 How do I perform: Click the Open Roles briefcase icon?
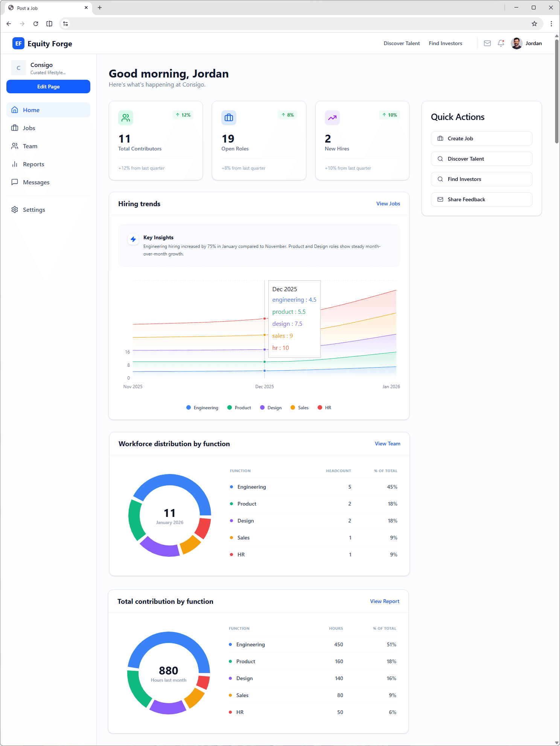229,118
